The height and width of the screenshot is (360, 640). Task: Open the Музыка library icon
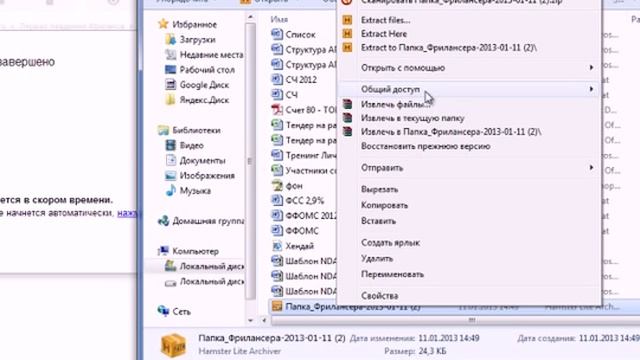coord(170,191)
